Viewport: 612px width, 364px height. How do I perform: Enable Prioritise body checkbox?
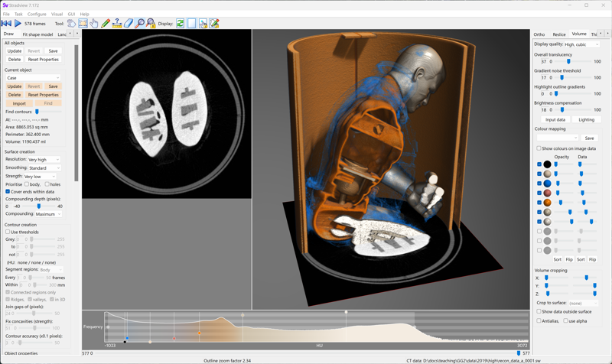[27, 184]
